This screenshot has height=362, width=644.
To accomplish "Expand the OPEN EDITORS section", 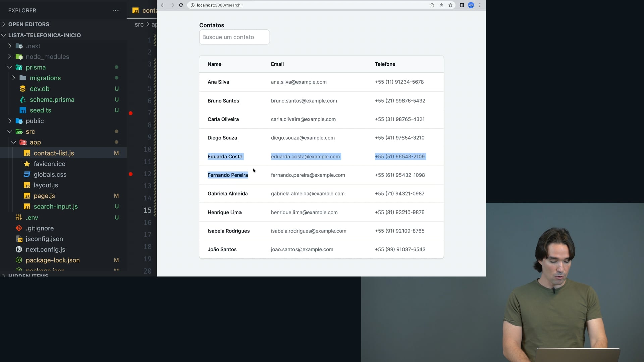I will (x=29, y=24).
